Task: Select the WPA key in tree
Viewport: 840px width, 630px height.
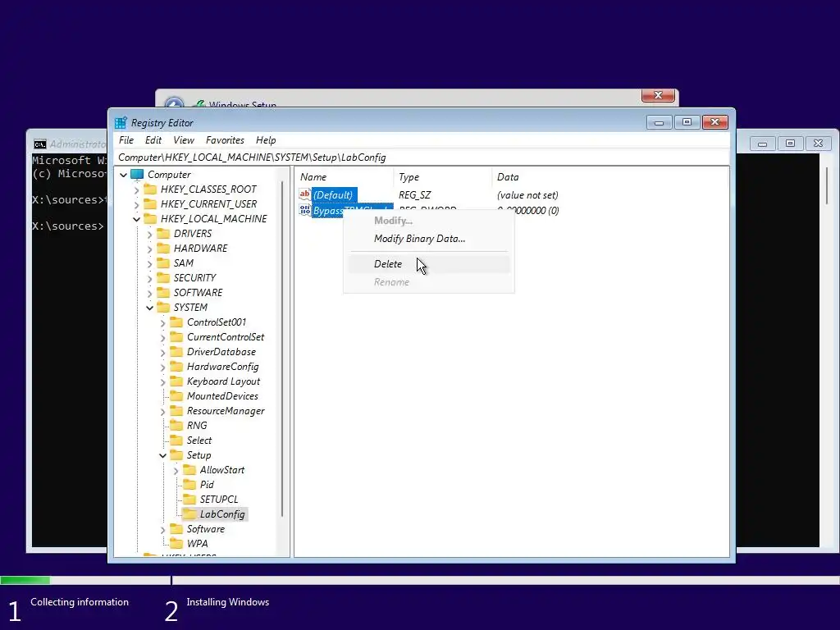Action: click(197, 544)
